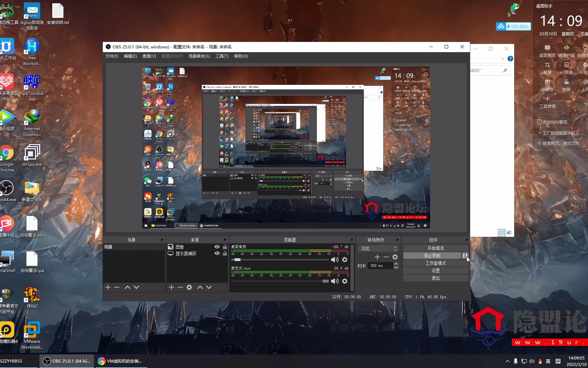This screenshot has width=588, height=368.
Task: Add a new source with plus icon
Action: point(171,287)
